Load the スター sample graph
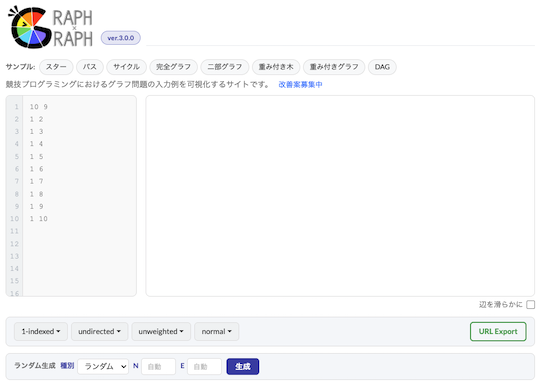Screen dimensions: 540x385 tap(56, 67)
